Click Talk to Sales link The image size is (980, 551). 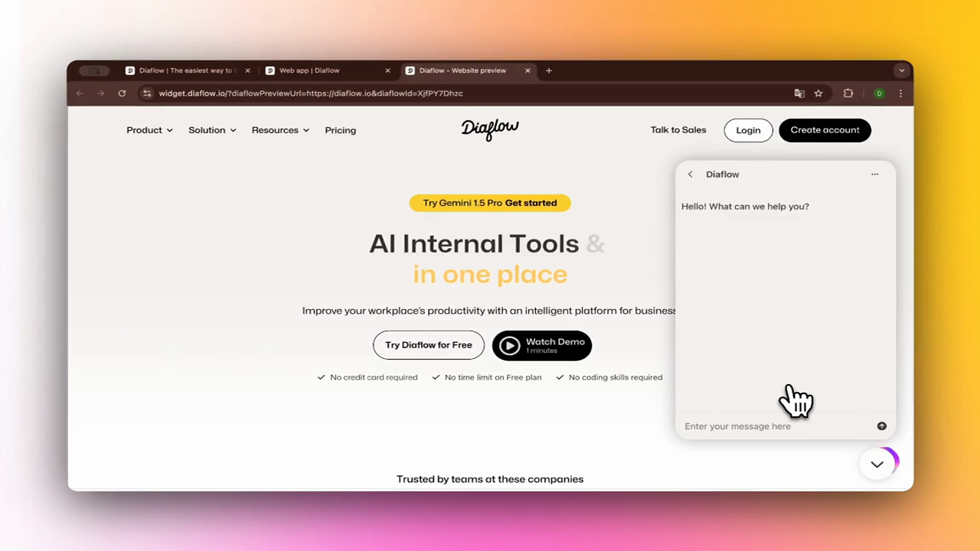point(678,130)
